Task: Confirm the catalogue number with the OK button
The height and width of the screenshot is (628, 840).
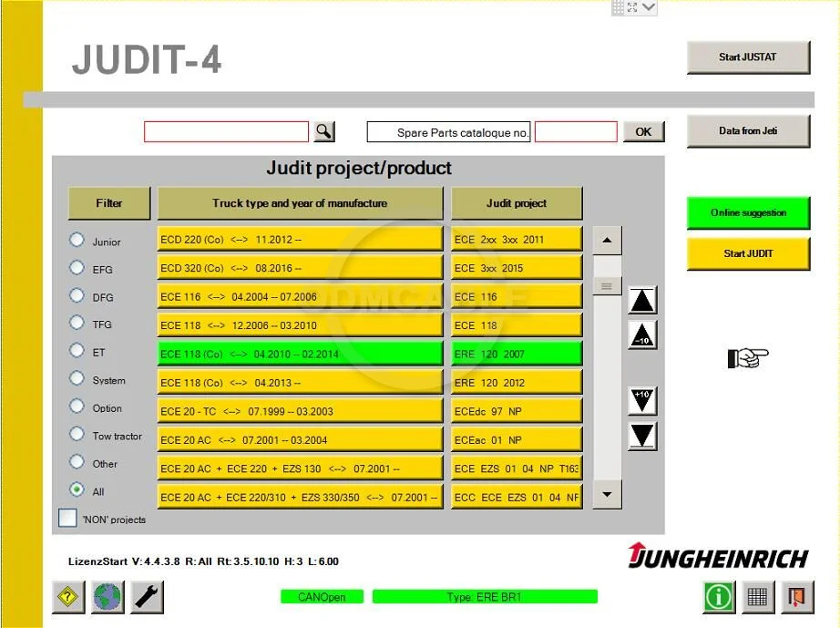Action: (644, 132)
